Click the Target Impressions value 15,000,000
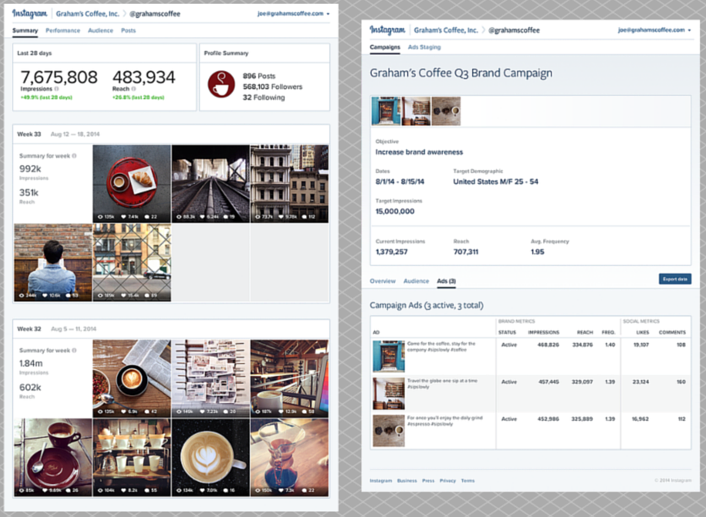The height and width of the screenshot is (517, 706). 395,211
